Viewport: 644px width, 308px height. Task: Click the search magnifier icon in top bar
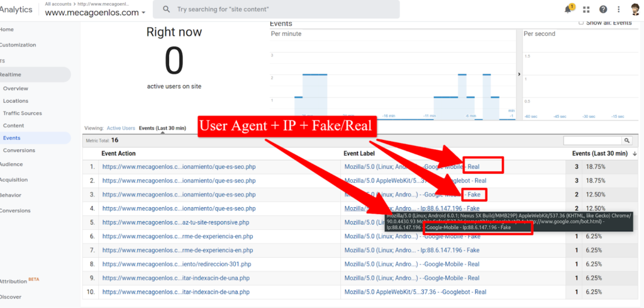click(x=166, y=9)
